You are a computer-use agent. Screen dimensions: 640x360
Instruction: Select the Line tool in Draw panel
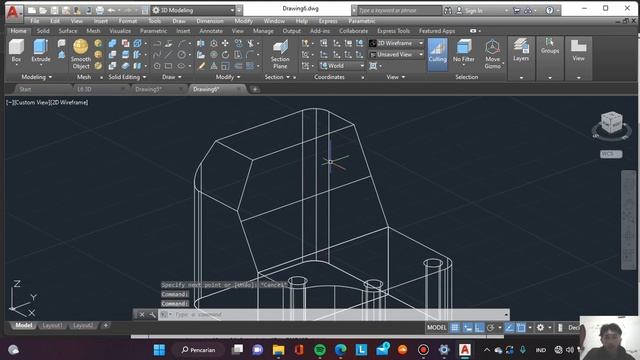168,55
